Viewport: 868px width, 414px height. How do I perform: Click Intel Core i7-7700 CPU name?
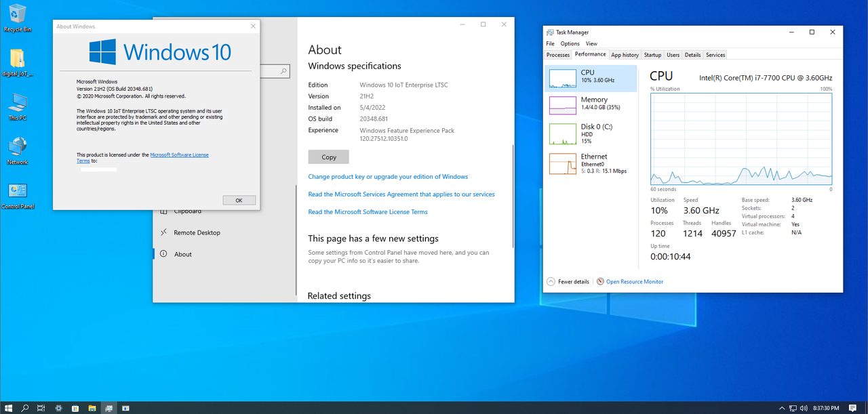pos(766,78)
